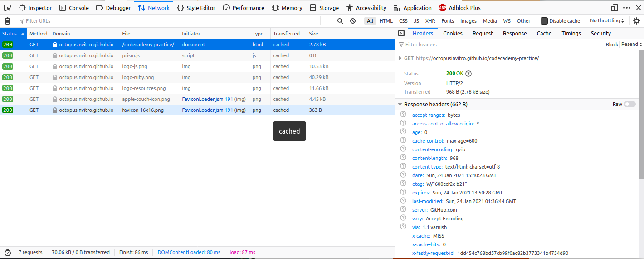This screenshot has height=259, width=644.
Task: Filter requests by All types
Action: (x=370, y=21)
